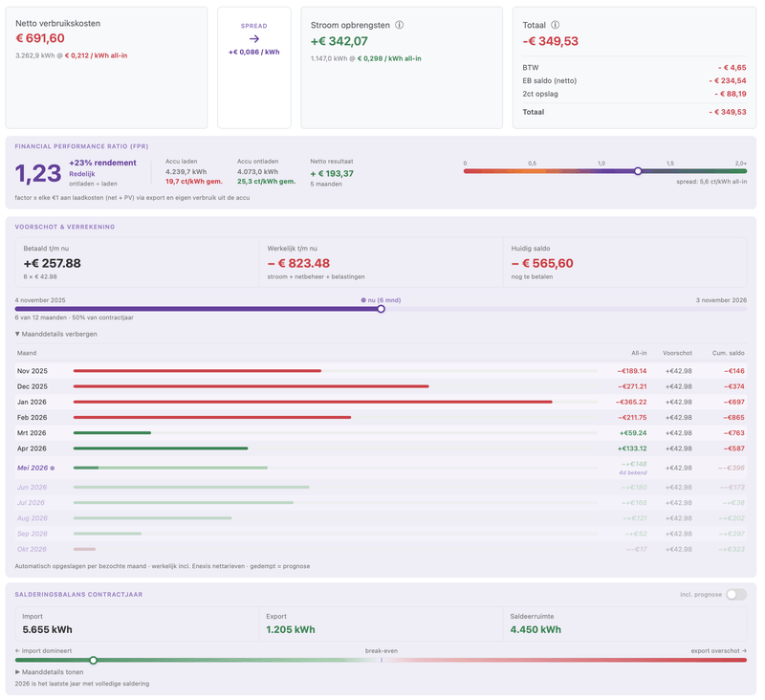Click the Betaald t/m nu +€ 257.88
Viewport: 765px width, 700px height.
tap(53, 263)
